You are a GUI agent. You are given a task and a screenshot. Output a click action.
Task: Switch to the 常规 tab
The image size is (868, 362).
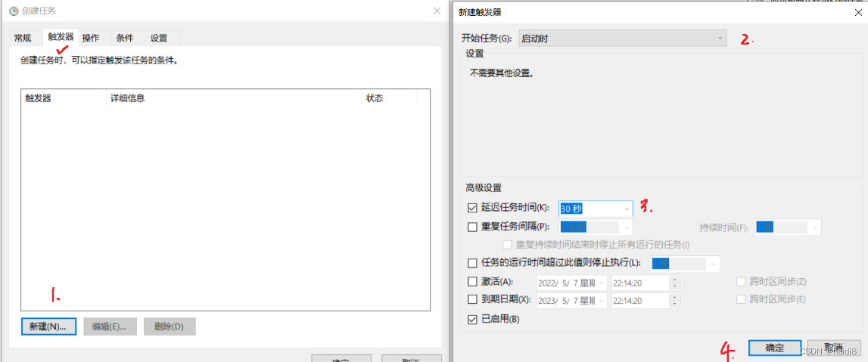pos(23,38)
